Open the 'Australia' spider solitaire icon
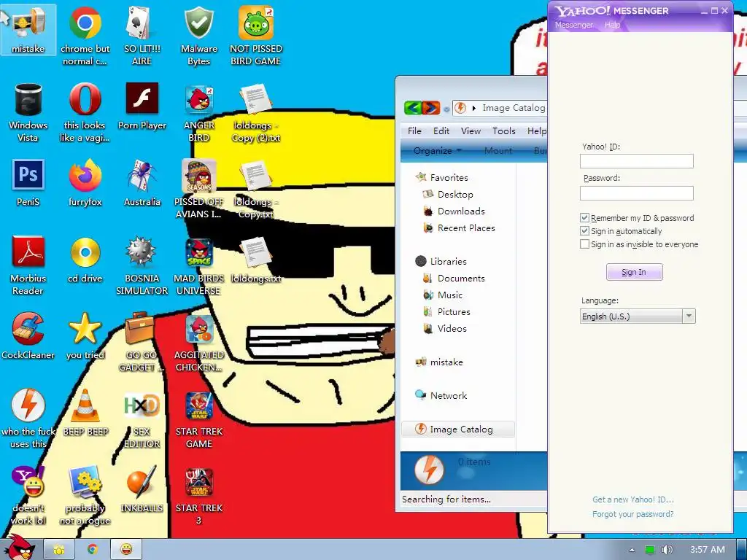 pos(142,183)
